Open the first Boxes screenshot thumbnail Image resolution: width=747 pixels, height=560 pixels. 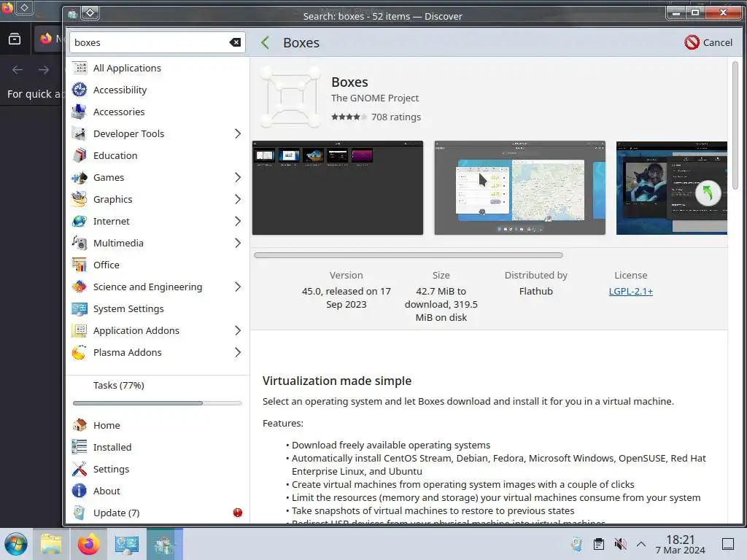pyautogui.click(x=337, y=187)
